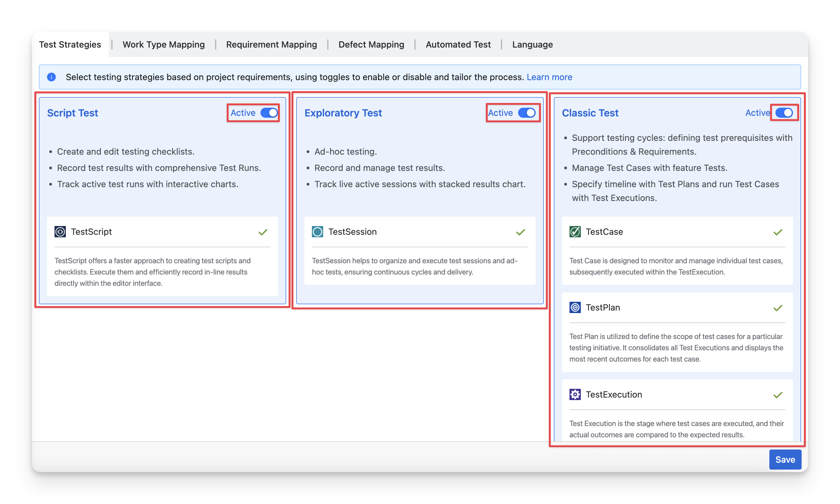Screen dimensions: 840x504
Task: Click the TestExecution gear icon
Action: [x=575, y=394]
